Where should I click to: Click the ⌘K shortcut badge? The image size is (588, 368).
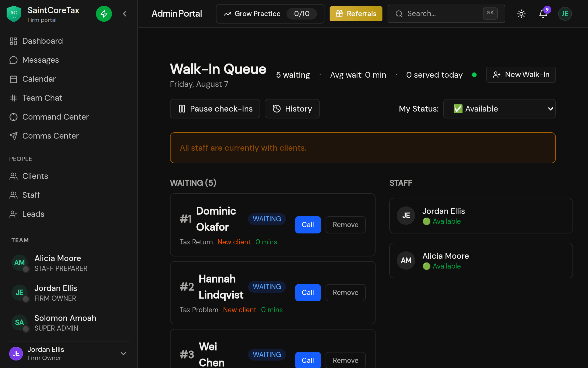tap(490, 13)
